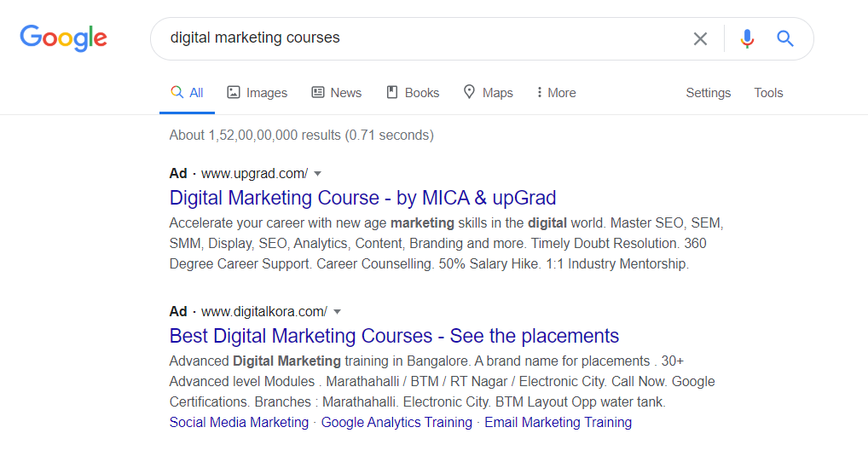Open the Tools menu

(x=768, y=93)
